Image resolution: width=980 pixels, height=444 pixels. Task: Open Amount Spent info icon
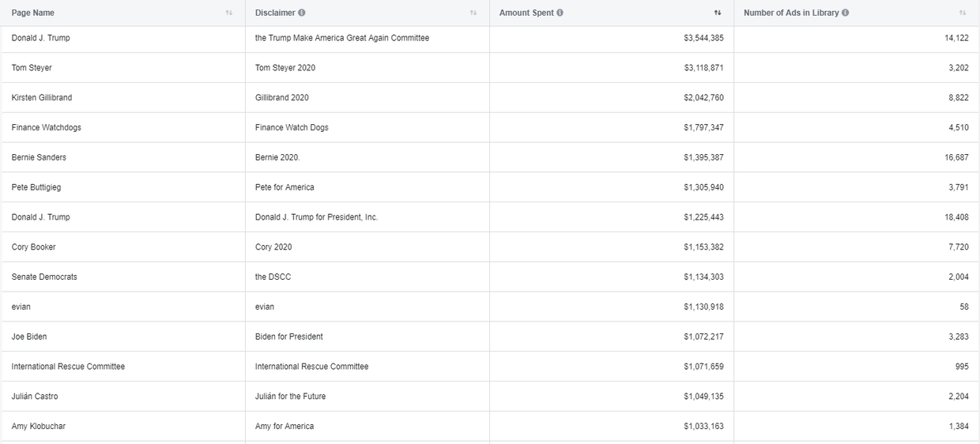(560, 13)
